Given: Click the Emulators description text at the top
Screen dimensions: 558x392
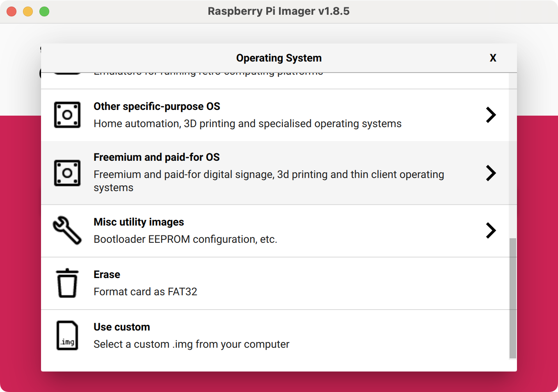Looking at the screenshot, I should pos(208,71).
